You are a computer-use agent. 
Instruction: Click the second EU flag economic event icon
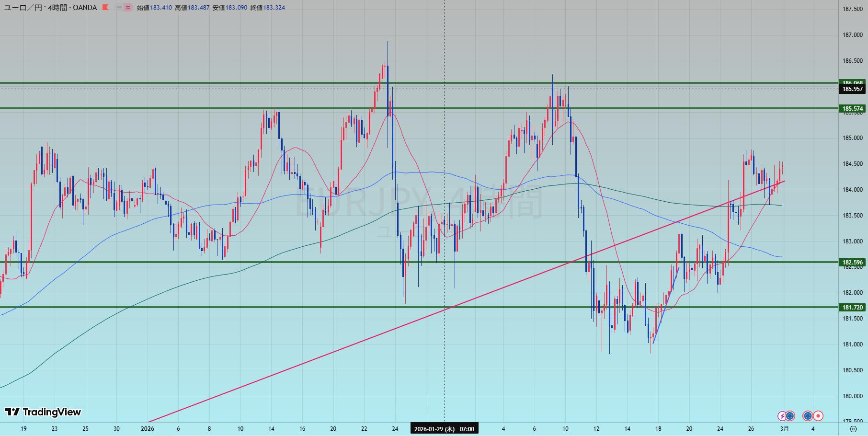(808, 416)
